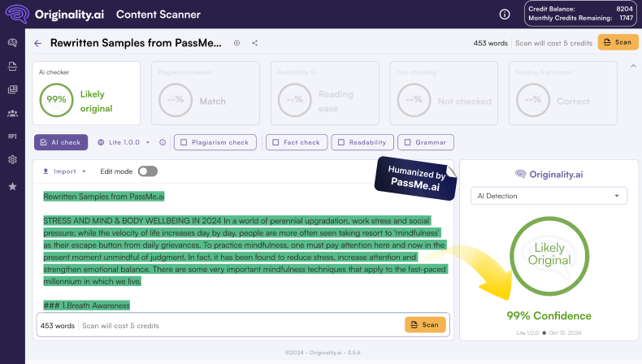The width and height of the screenshot is (642, 364).
Task: Open the AI Detection dropdown
Action: [549, 196]
